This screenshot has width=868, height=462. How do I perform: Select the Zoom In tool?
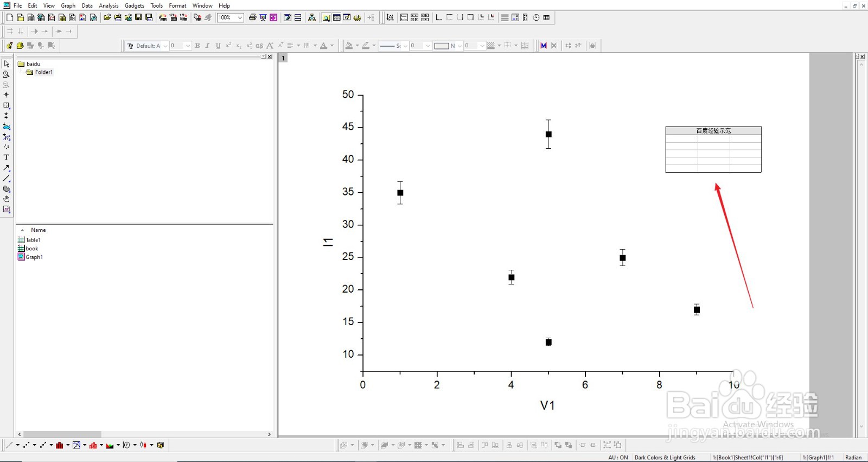tap(7, 74)
